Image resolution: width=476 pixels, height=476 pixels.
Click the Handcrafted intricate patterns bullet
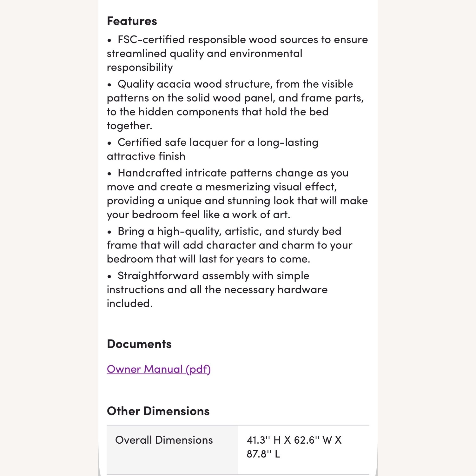[x=237, y=194]
